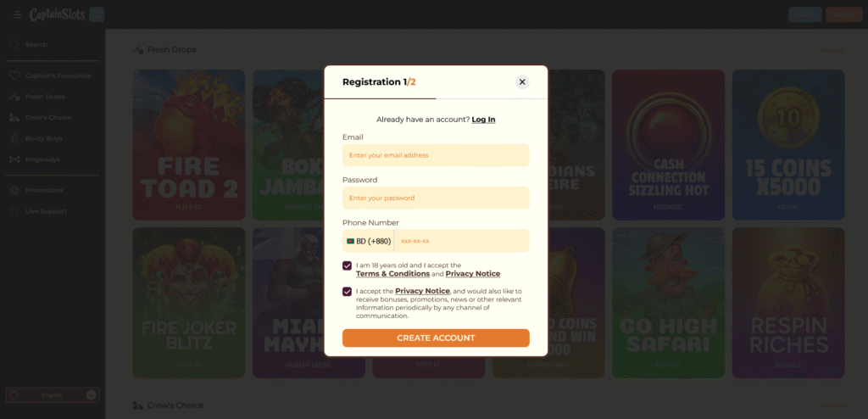The height and width of the screenshot is (419, 868).
Task: Open the hamburger menu icon
Action: tap(18, 15)
